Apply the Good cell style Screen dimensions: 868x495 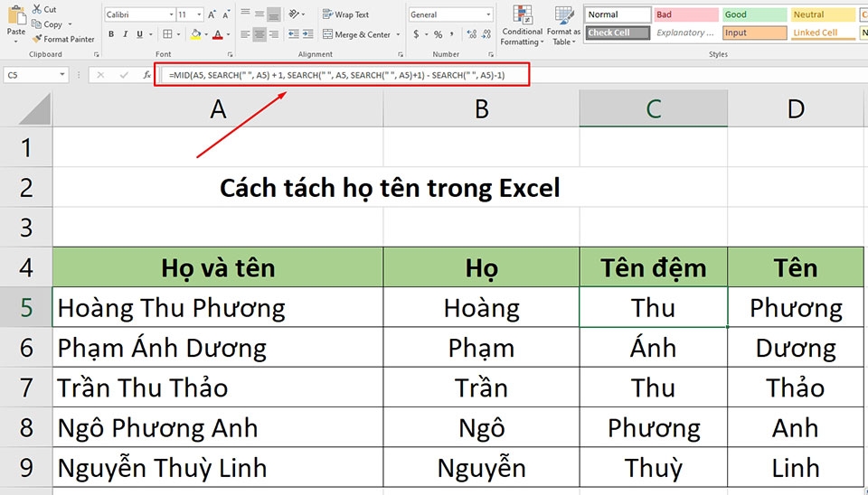coord(754,15)
